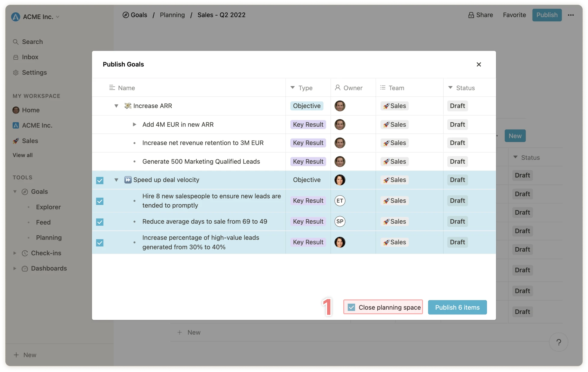Uncheck the Speed up deal velocity row

[100, 180]
